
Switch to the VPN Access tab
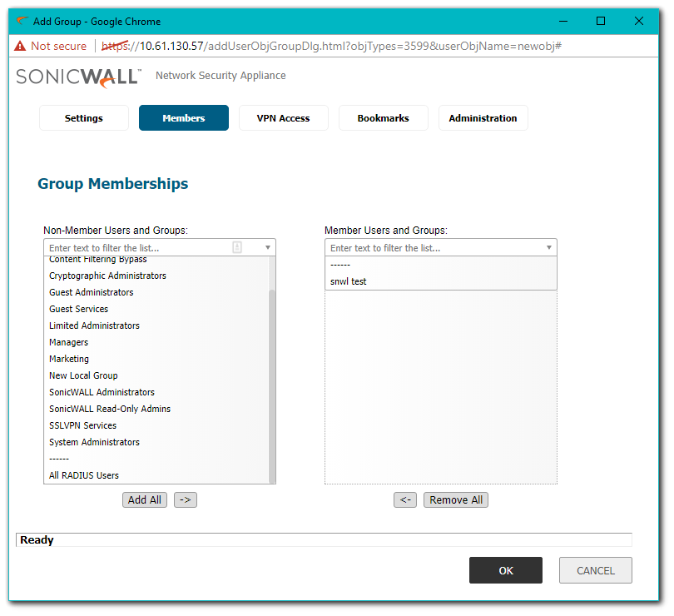(284, 118)
